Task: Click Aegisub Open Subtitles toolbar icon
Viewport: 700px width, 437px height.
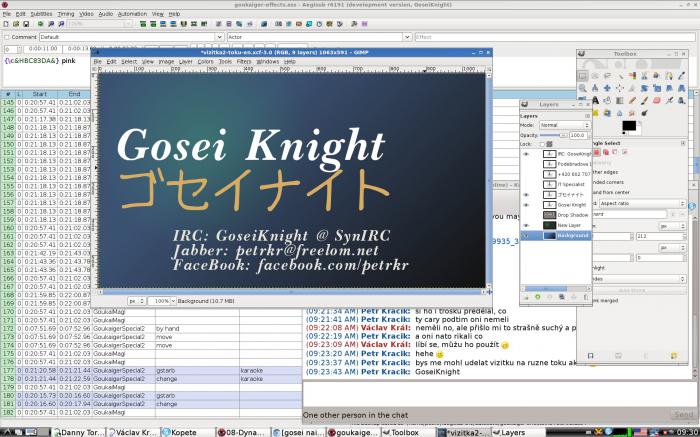Action: 16,24
